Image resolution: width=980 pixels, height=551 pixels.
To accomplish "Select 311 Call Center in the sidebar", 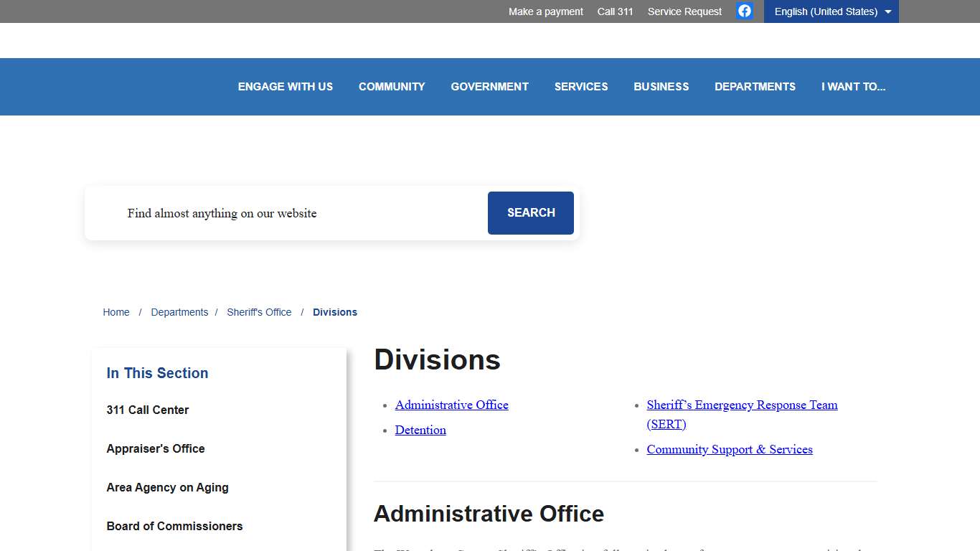I will (147, 410).
